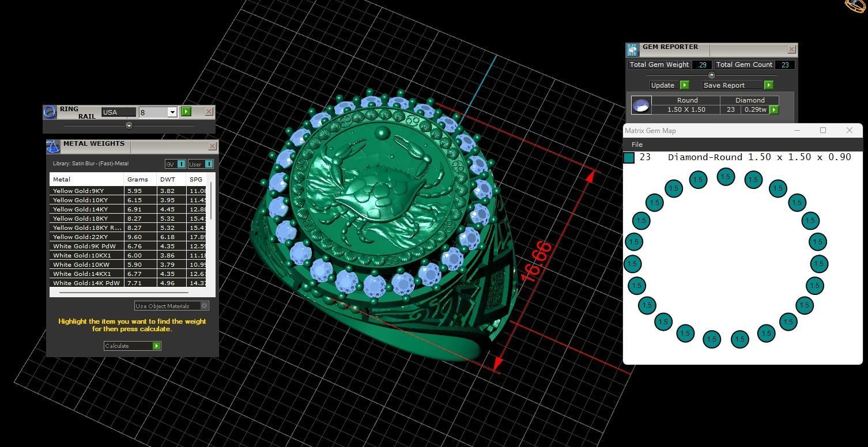
Task: Click the 16.66 dimension label on ring
Action: 536,262
